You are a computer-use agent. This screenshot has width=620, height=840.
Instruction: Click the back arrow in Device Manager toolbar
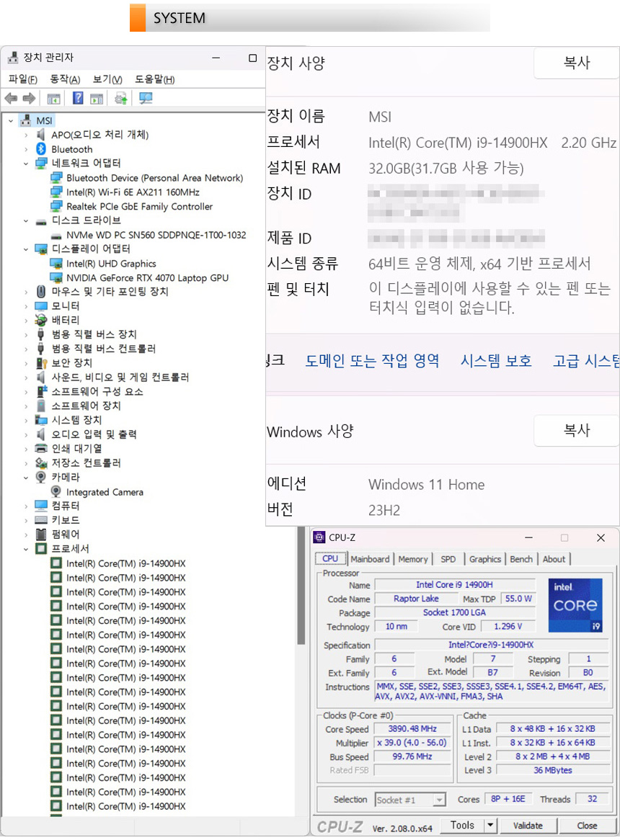pyautogui.click(x=11, y=99)
